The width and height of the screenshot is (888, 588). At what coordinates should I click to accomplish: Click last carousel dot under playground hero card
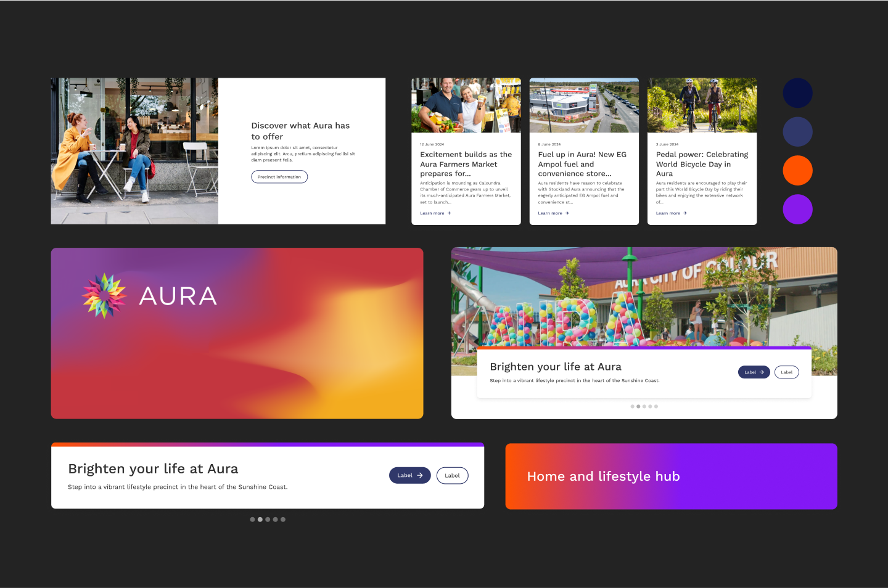pyautogui.click(x=656, y=407)
